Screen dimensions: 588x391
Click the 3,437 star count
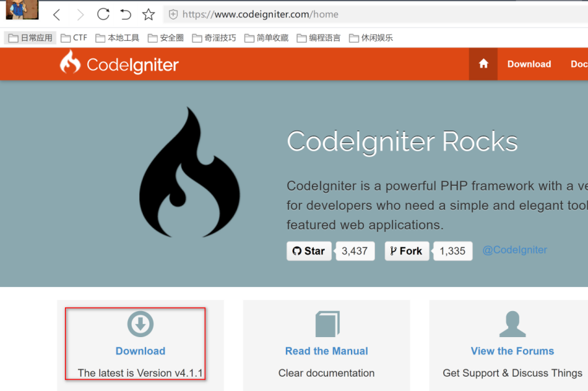pyautogui.click(x=355, y=251)
